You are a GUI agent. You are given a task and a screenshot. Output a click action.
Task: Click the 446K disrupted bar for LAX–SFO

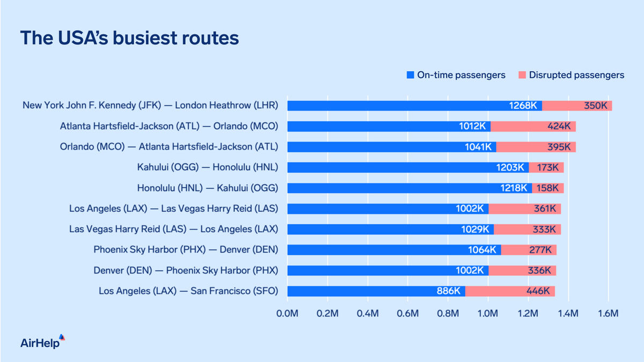point(510,291)
